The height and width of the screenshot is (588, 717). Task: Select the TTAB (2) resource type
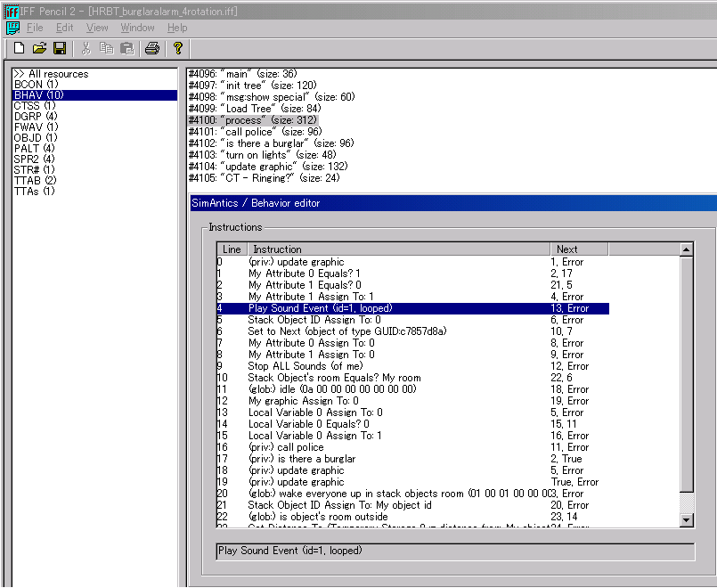tap(36, 181)
